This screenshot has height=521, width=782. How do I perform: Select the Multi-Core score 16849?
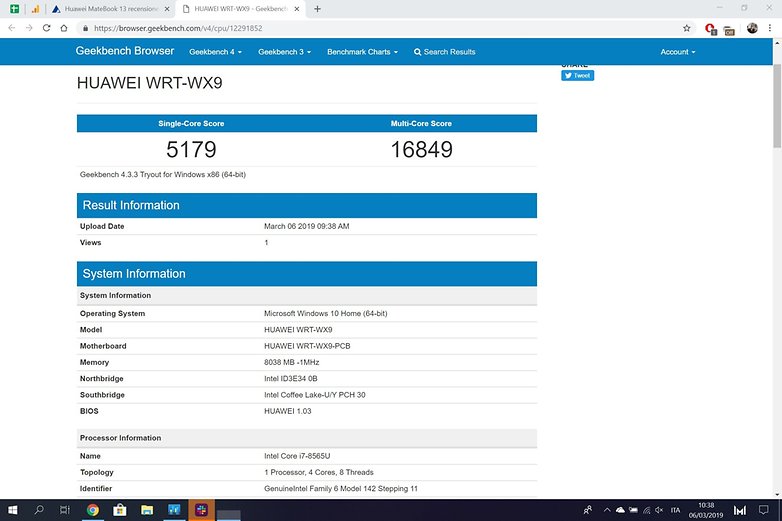point(421,149)
